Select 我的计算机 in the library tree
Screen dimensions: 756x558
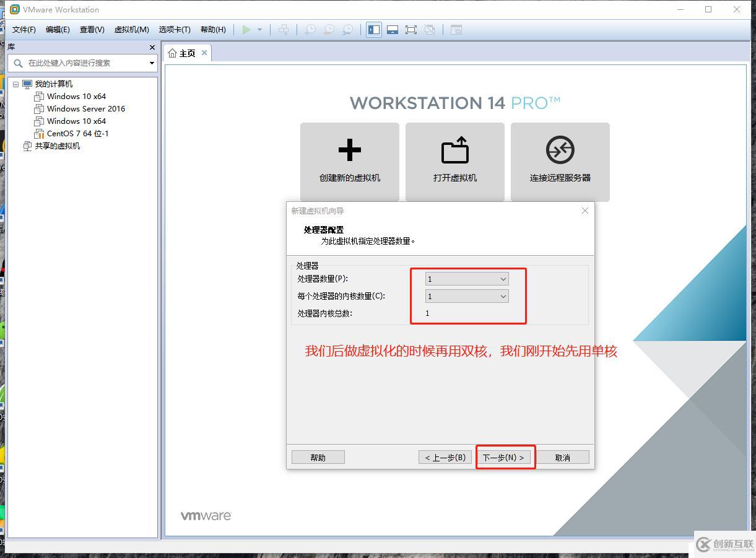53,84
